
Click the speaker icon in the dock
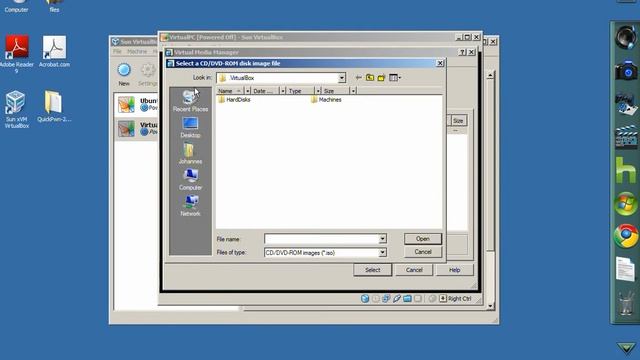626,37
